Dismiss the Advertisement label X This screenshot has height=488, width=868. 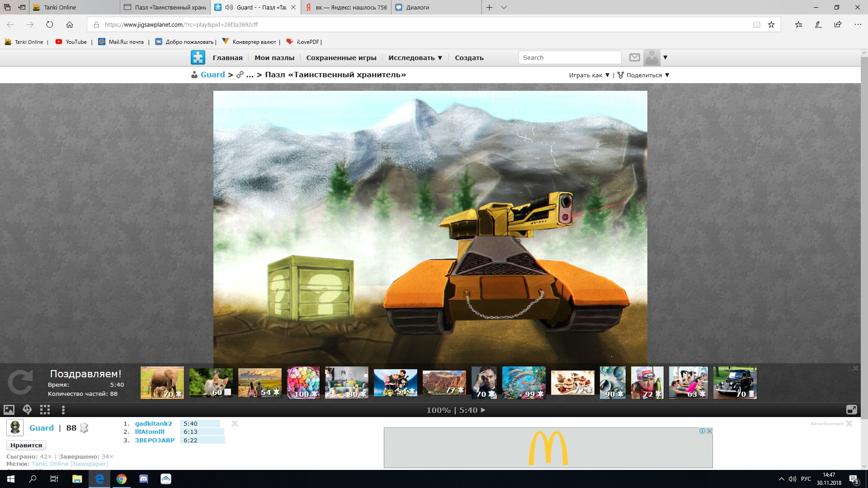(x=849, y=423)
